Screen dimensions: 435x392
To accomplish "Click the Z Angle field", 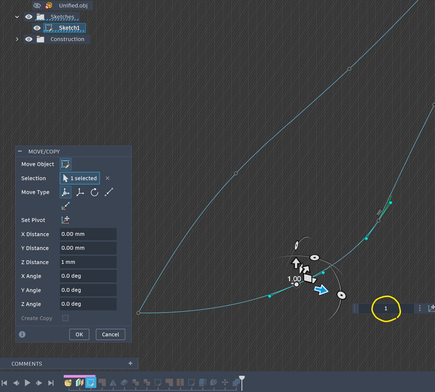I will click(x=88, y=304).
